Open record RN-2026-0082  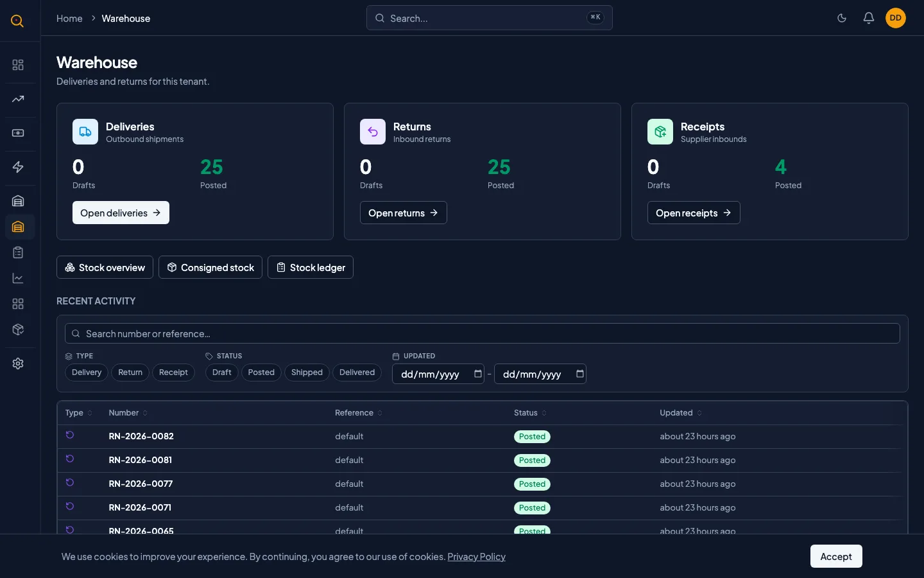coord(141,436)
